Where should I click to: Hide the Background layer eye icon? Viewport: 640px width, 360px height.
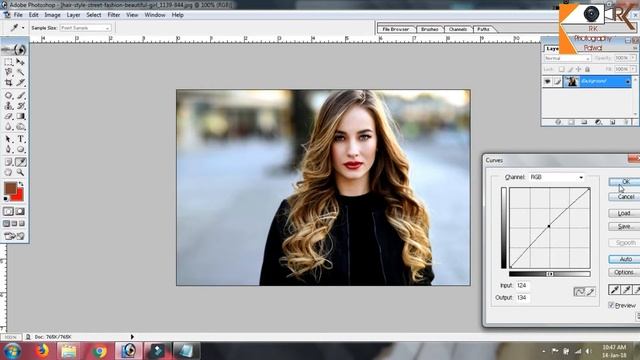[x=547, y=82]
